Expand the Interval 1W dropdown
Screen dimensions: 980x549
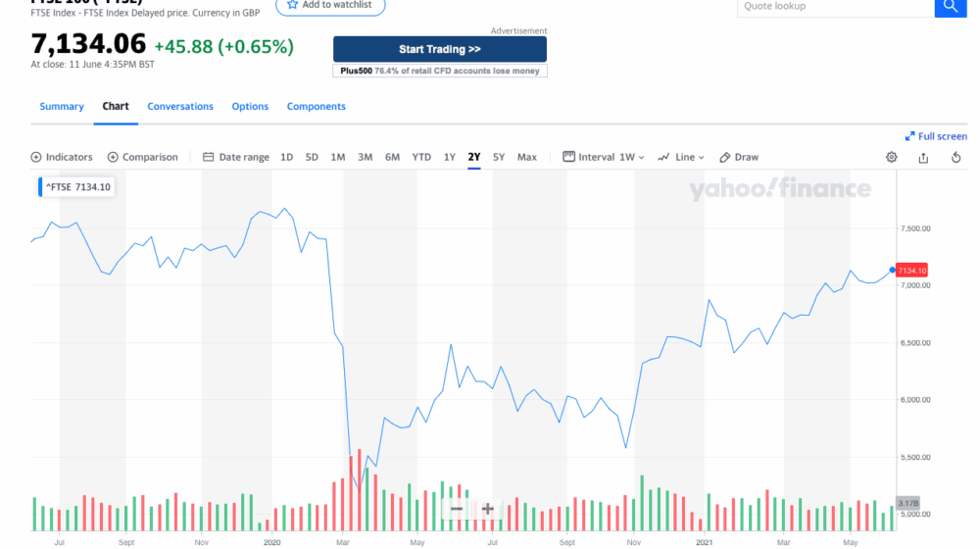[604, 157]
